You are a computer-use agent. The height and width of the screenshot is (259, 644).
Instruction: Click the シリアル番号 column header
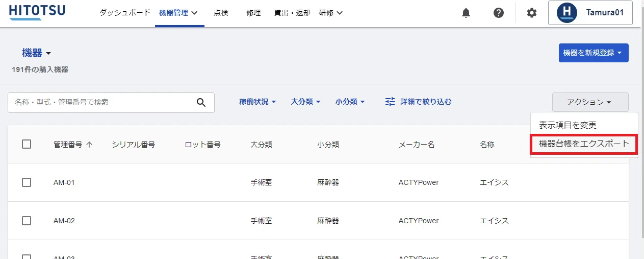(134, 145)
